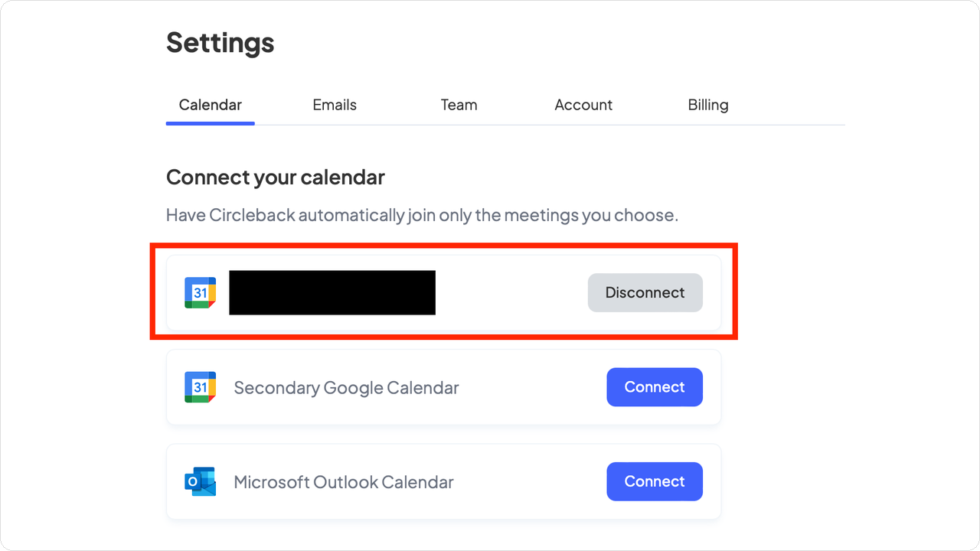Click the Connect your calendar heading
Screen dimensions: 980x551
point(276,178)
